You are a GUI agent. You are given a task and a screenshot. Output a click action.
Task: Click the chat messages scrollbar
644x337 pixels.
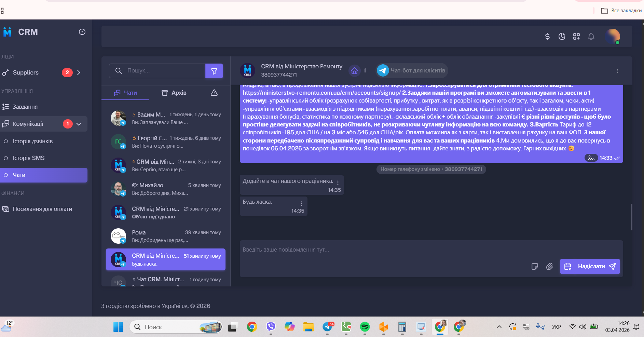(631, 217)
